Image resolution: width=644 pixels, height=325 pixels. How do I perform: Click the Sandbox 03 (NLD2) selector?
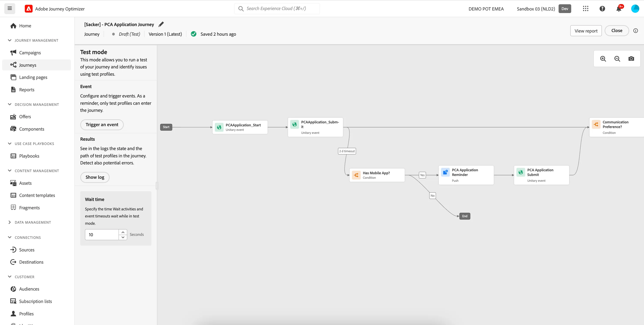[536, 9]
